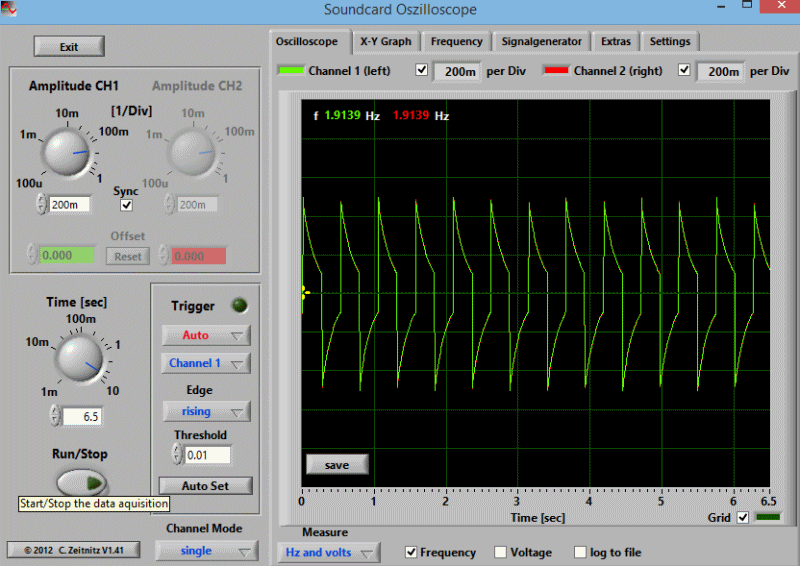
Task: Enable the Voltage measure checkbox
Action: click(501, 552)
